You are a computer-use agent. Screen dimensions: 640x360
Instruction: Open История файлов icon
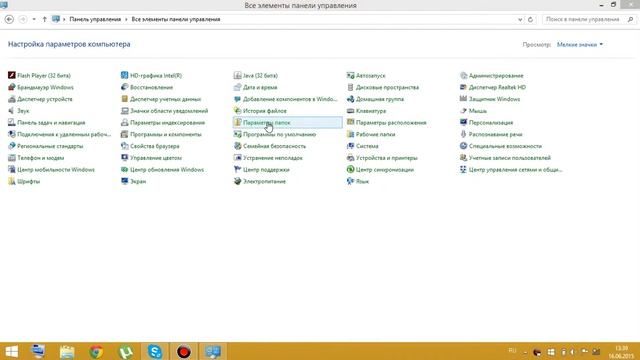(x=238, y=111)
